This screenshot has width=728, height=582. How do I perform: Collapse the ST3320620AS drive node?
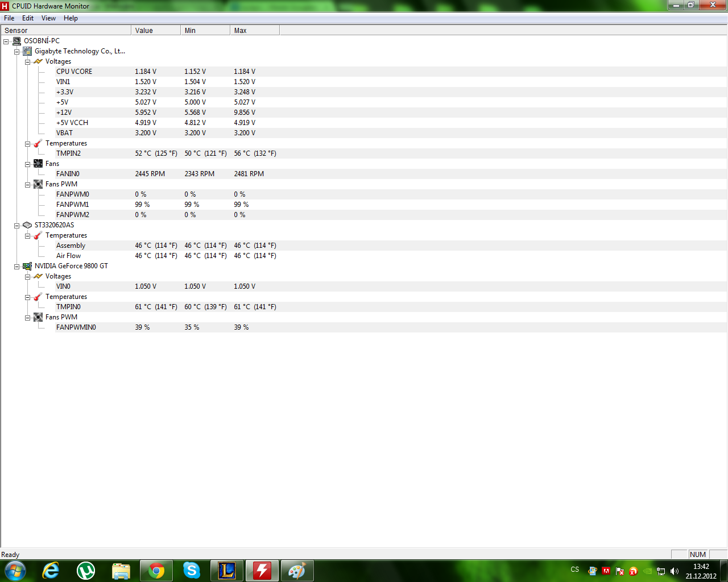[17, 226]
